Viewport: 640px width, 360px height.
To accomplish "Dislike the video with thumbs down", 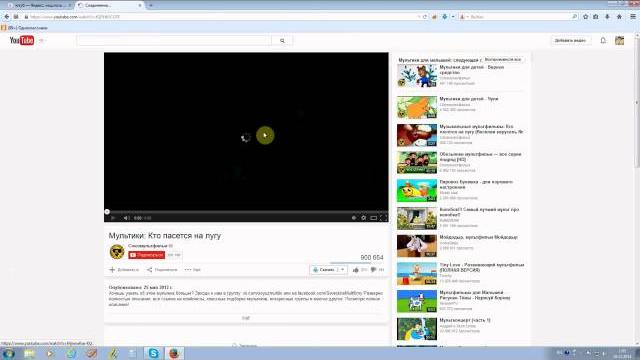I will click(373, 270).
